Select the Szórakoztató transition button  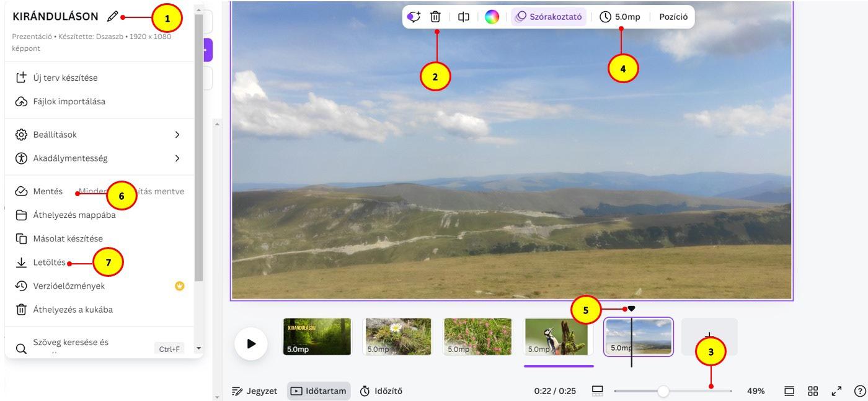point(549,17)
